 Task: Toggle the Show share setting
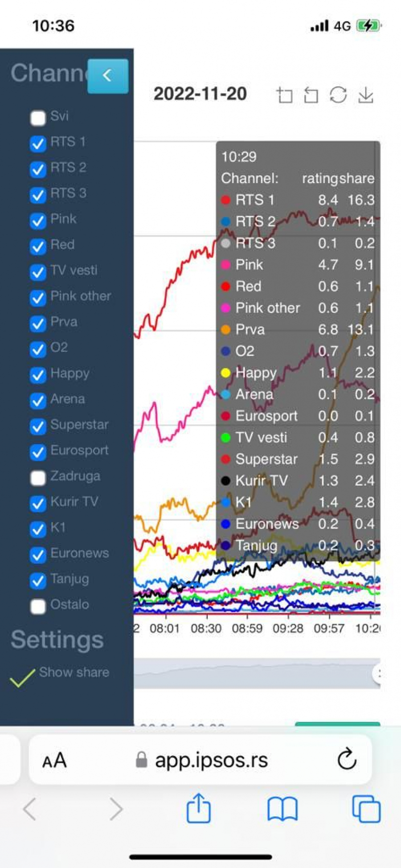pyautogui.click(x=22, y=678)
